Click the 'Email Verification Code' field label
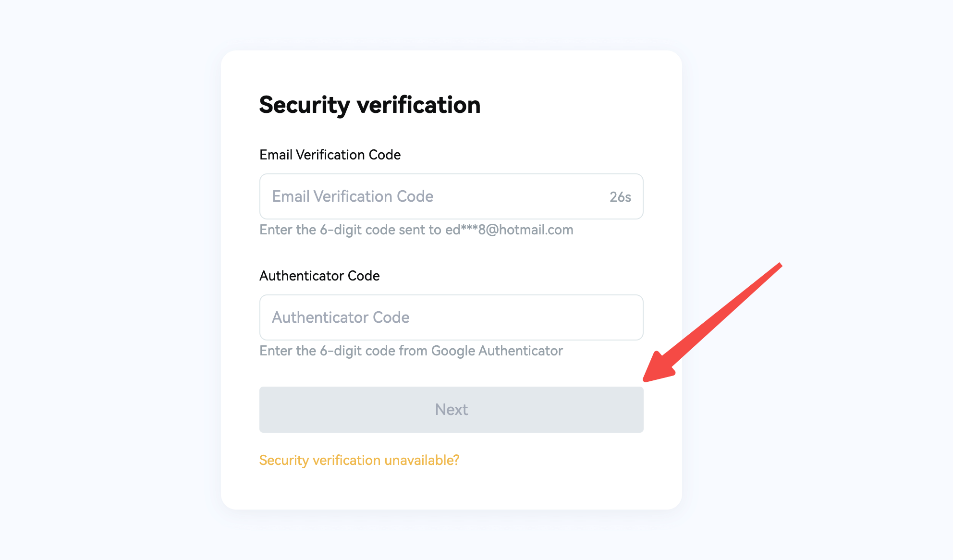The width and height of the screenshot is (953, 560). [330, 155]
